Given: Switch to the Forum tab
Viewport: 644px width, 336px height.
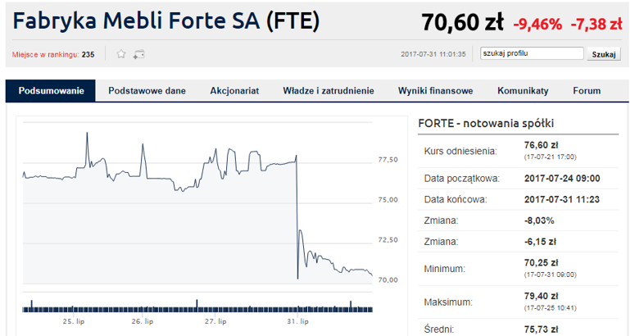Looking at the screenshot, I should [587, 91].
